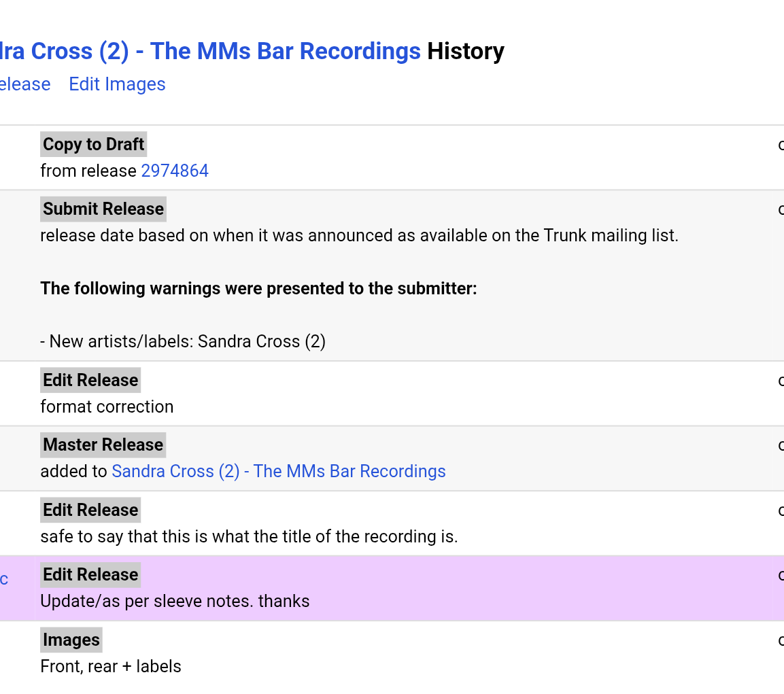This screenshot has width=784, height=694.
Task: Open the master release link after 'added to'
Action: tap(278, 471)
